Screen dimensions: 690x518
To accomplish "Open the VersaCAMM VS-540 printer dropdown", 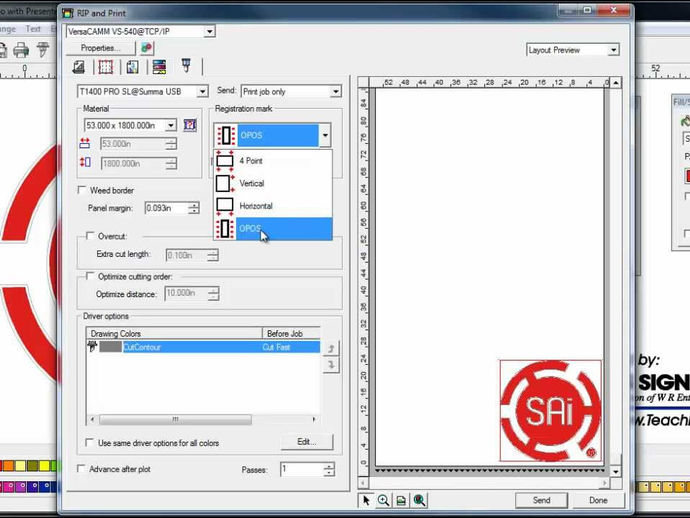I will pyautogui.click(x=209, y=31).
